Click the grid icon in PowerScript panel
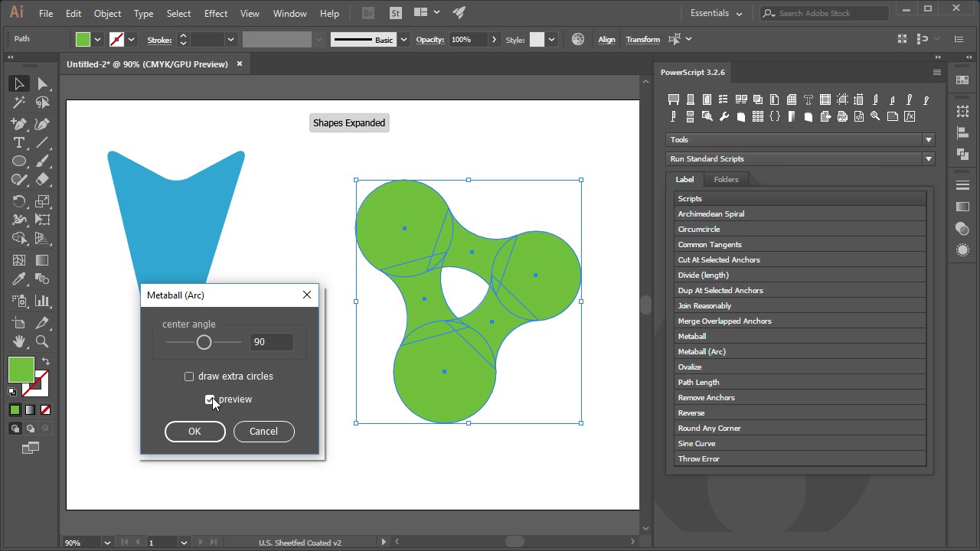980x551 pixels. tap(758, 116)
